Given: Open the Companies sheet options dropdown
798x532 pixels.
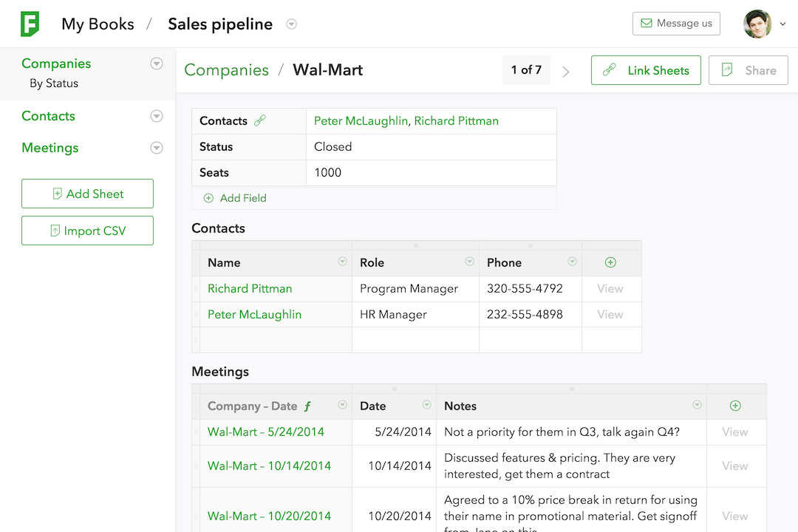Looking at the screenshot, I should coord(157,64).
